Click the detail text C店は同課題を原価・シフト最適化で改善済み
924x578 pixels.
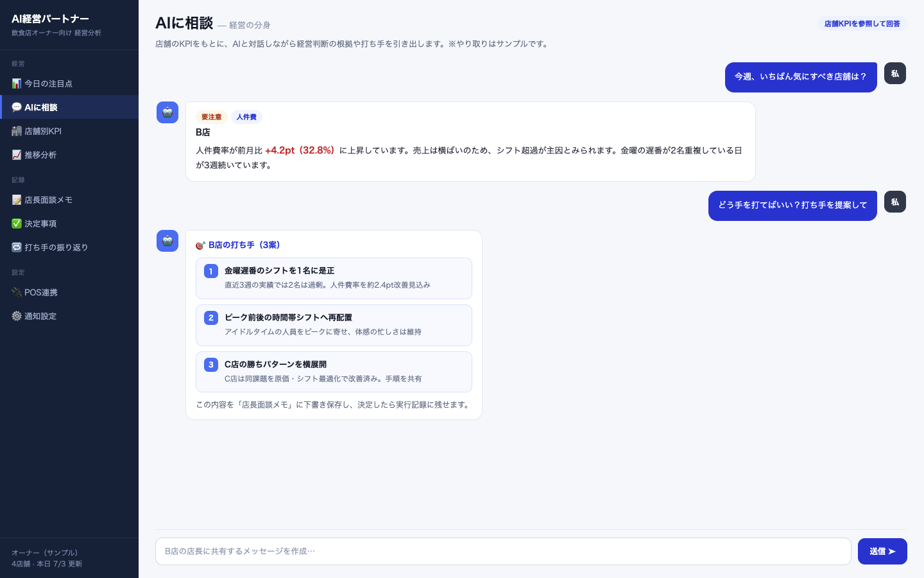(x=323, y=379)
